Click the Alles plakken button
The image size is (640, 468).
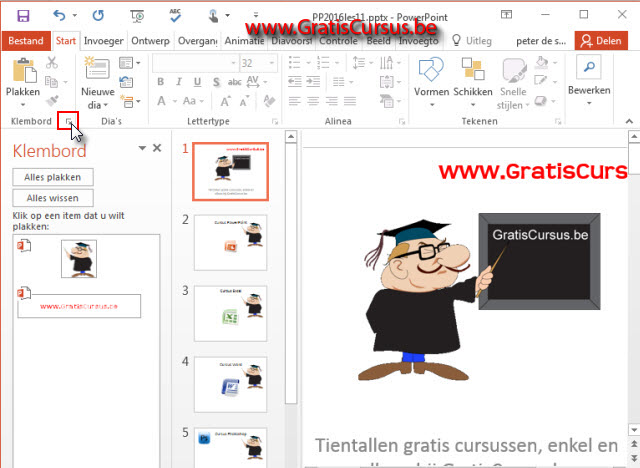[x=53, y=177]
